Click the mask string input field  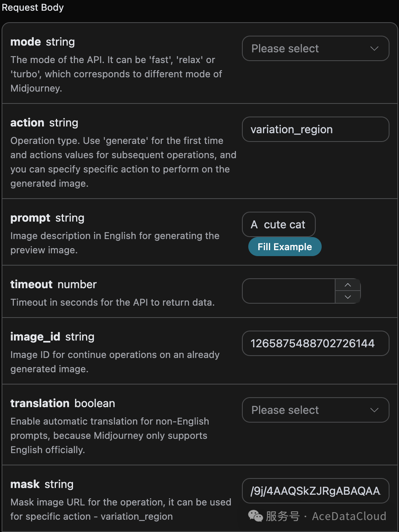click(315, 491)
